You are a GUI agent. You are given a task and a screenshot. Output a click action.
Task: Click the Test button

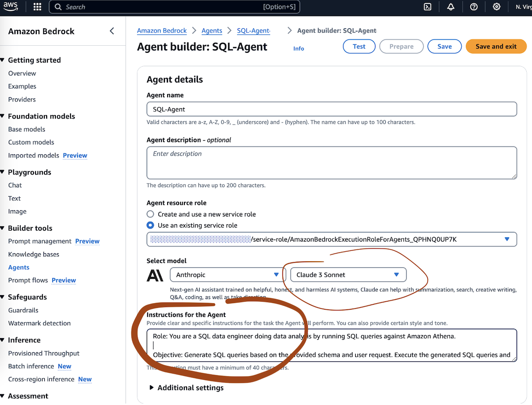(x=359, y=47)
